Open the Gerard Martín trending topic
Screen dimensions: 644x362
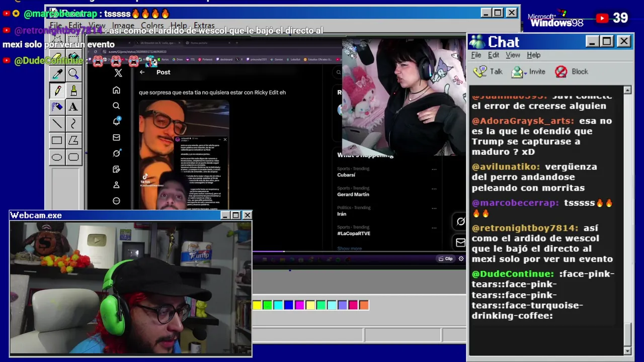pyautogui.click(x=353, y=195)
